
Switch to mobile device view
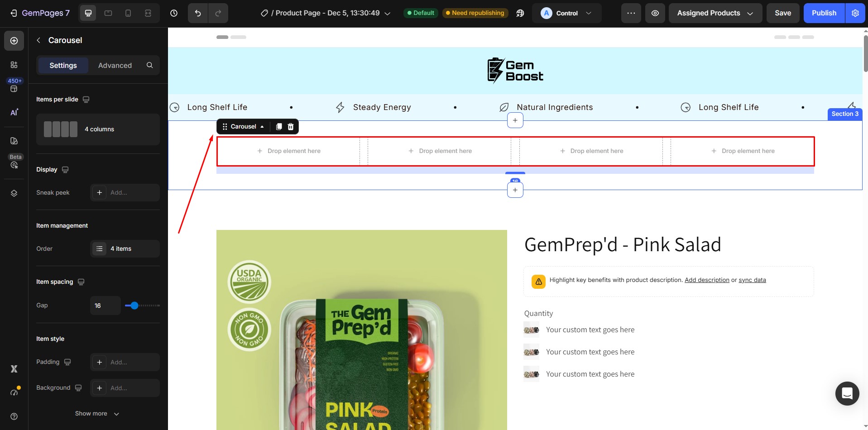coord(128,13)
